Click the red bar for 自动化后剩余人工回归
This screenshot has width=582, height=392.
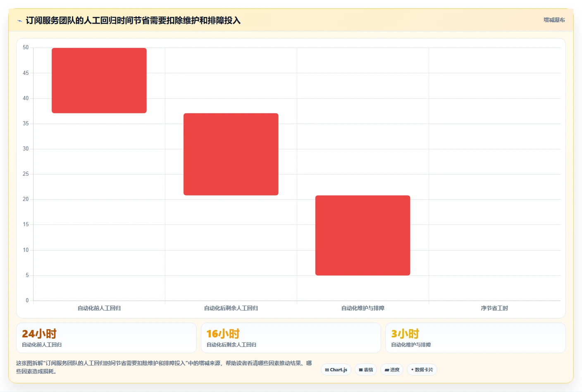pos(231,154)
